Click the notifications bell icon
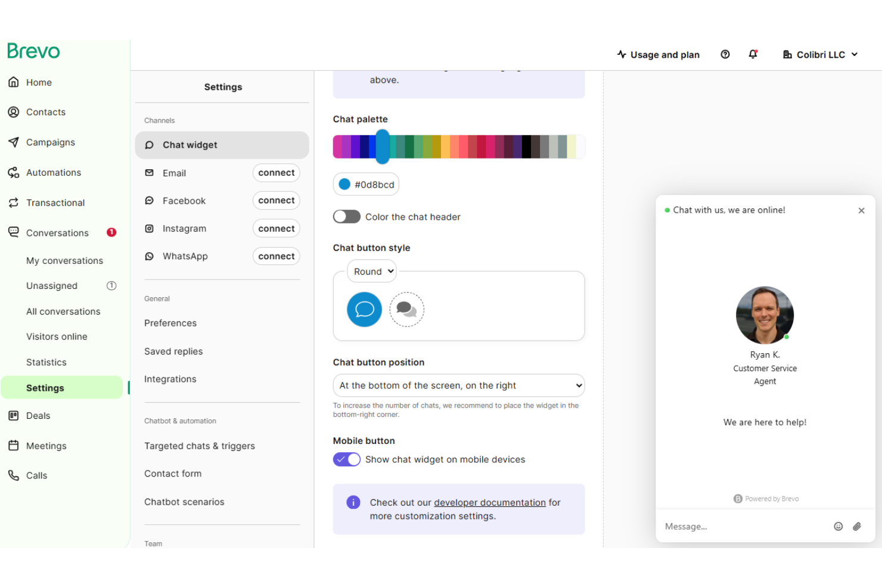The image size is (882, 588). click(753, 54)
